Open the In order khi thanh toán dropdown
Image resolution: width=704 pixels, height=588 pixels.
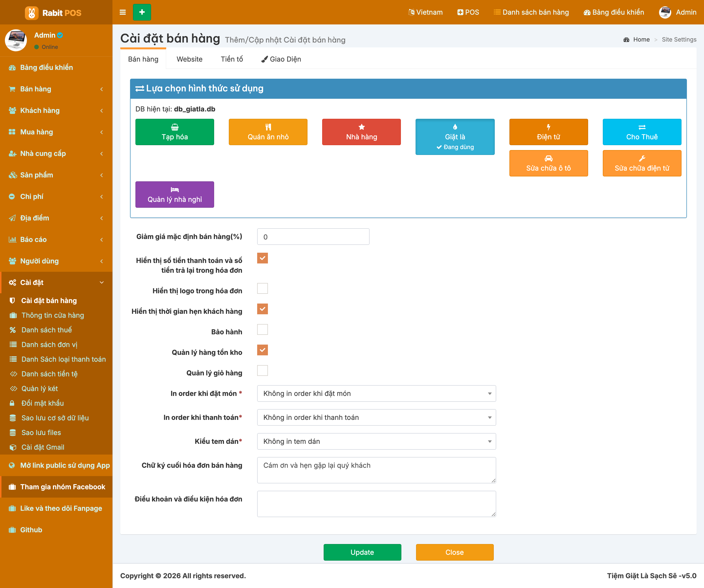tap(376, 417)
